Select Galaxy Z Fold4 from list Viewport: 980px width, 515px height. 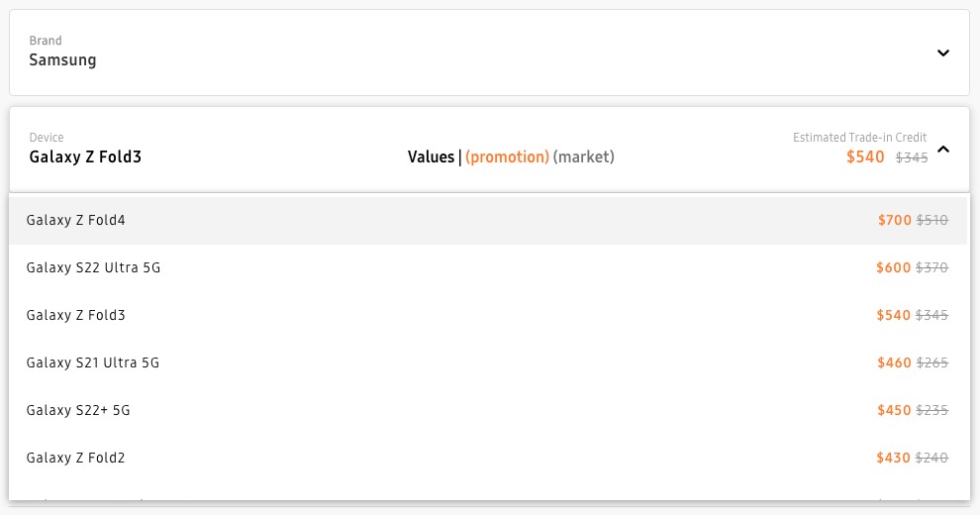point(76,220)
